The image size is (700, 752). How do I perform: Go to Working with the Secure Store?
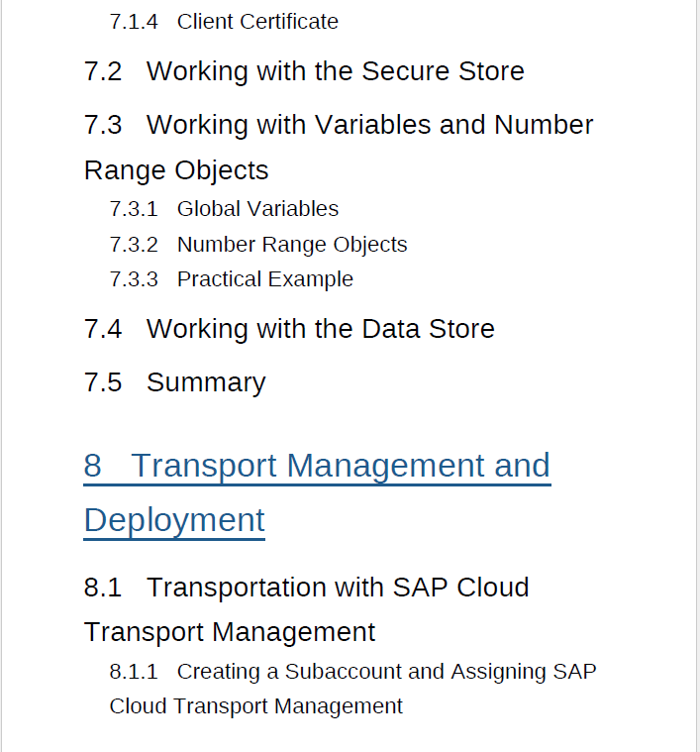(x=335, y=71)
